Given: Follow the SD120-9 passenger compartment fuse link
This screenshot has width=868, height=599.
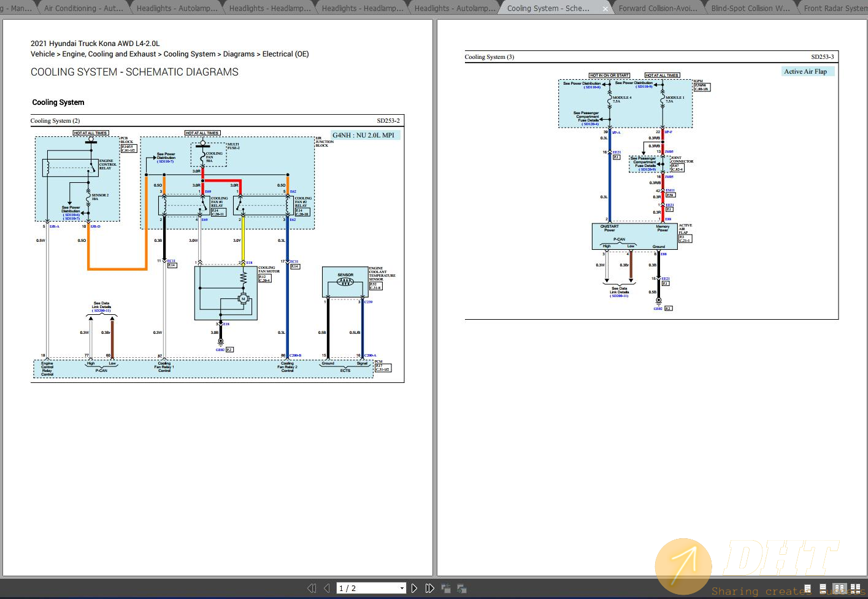Looking at the screenshot, I should (x=648, y=169).
